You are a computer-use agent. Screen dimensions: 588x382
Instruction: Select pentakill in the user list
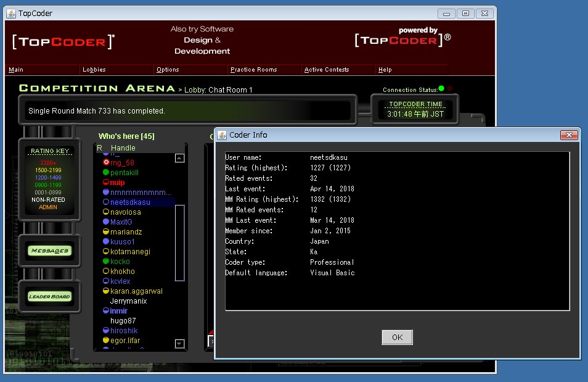pos(125,172)
